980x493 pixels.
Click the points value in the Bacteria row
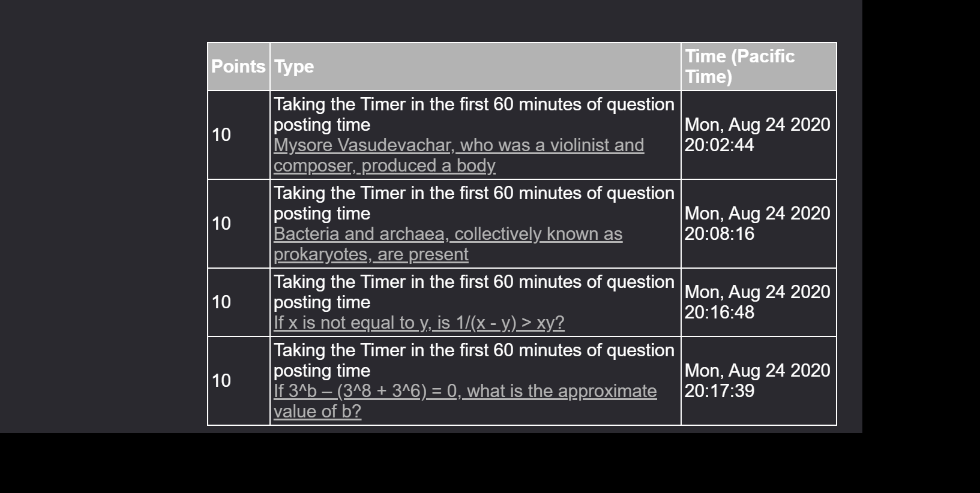(x=221, y=224)
